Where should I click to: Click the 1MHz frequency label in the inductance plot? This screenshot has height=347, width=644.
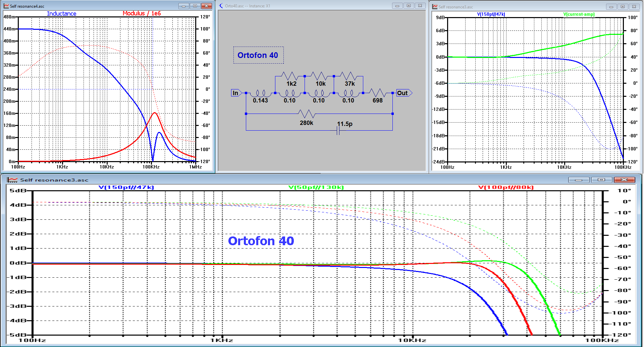coord(195,167)
